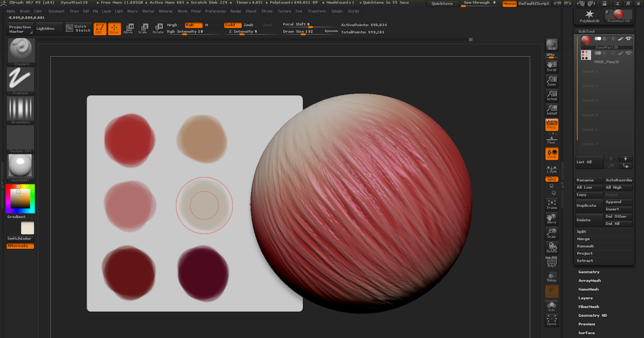Toggle XYZ rotation mode
Screen dimensions: 644x338
[x=552, y=179]
